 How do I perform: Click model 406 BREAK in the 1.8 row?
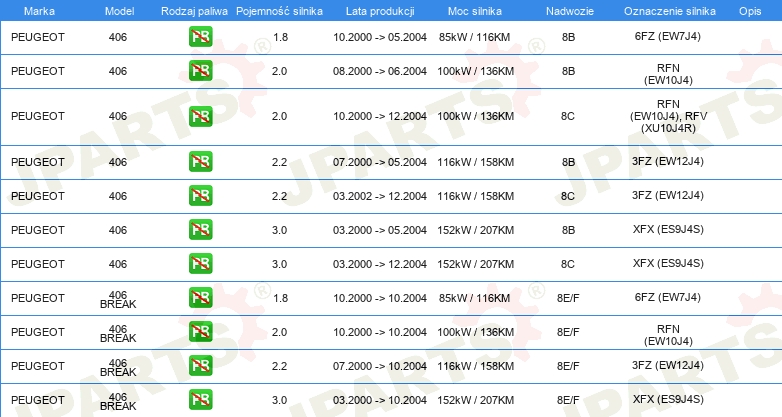pyautogui.click(x=118, y=299)
